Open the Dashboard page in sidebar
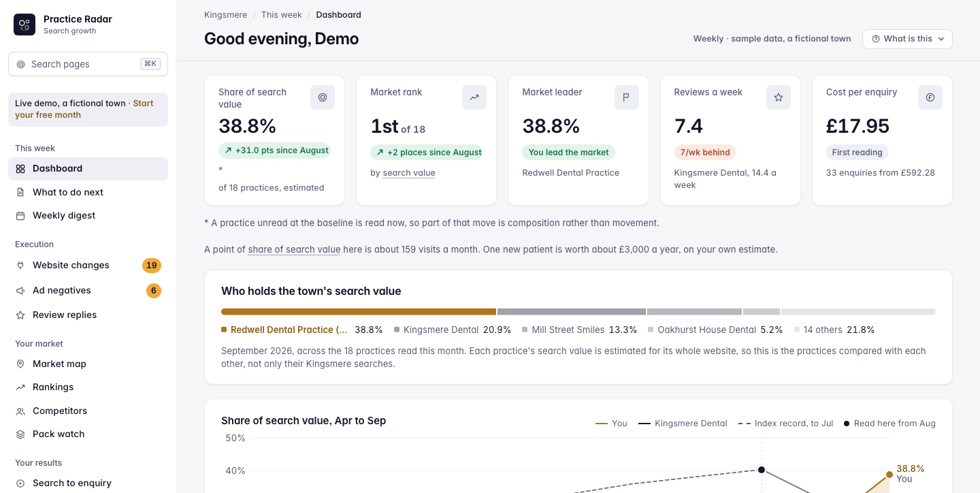The image size is (980, 493). pyautogui.click(x=88, y=169)
